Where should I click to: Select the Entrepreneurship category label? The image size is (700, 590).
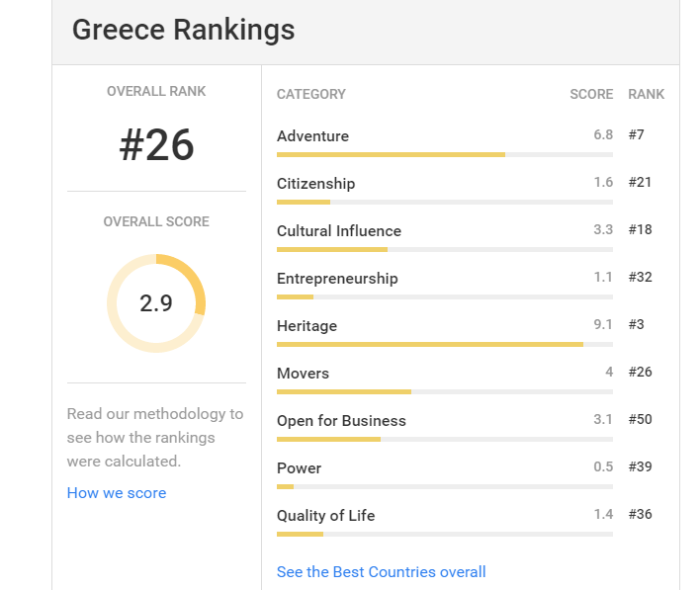click(x=337, y=279)
